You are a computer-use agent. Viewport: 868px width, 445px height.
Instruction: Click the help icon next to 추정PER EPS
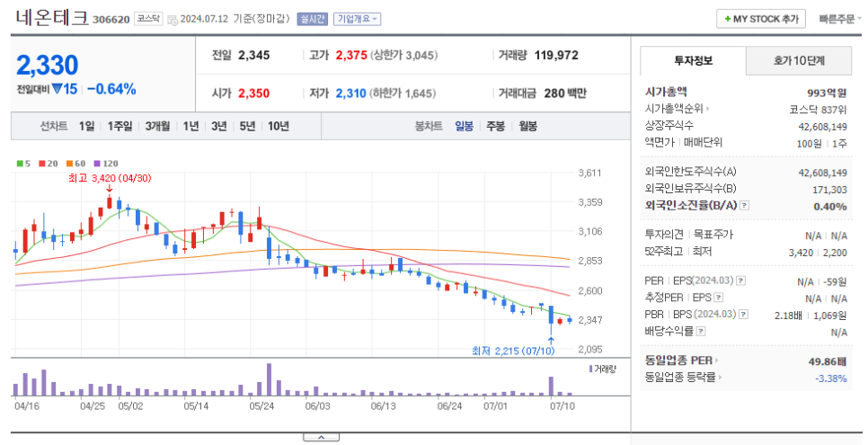click(719, 298)
